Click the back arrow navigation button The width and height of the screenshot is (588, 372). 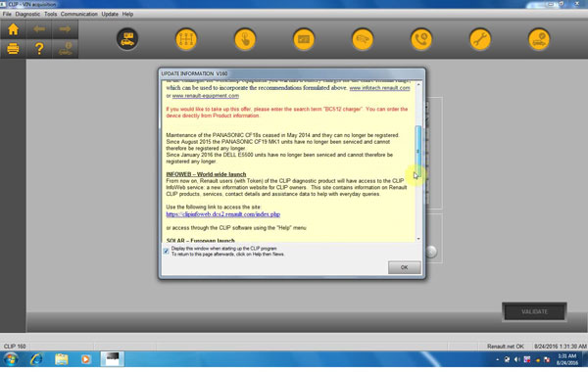tap(39, 29)
